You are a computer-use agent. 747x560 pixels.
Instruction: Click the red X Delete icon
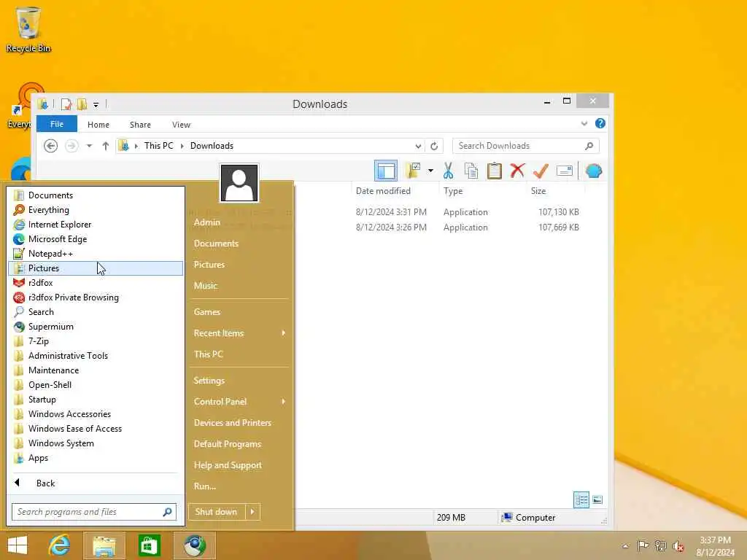517,171
